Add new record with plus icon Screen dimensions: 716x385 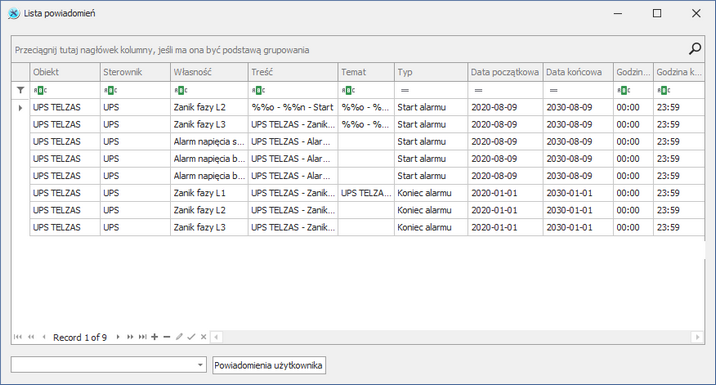(155, 337)
